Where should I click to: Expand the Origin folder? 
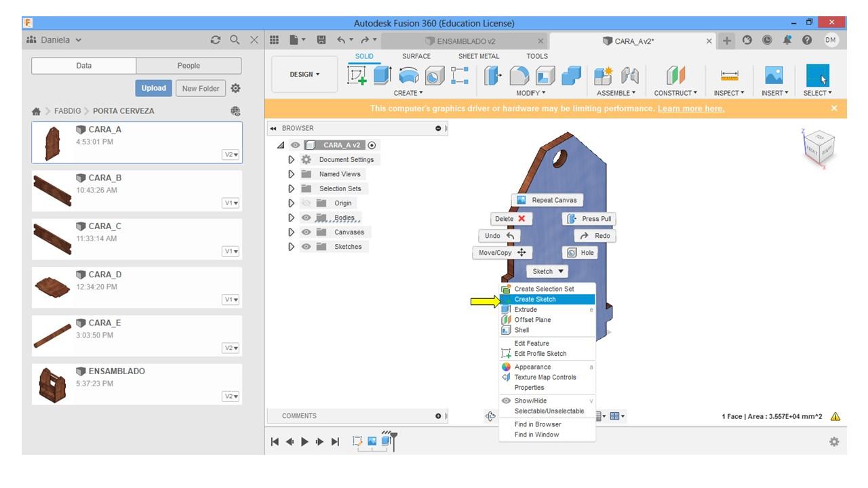[x=292, y=203]
